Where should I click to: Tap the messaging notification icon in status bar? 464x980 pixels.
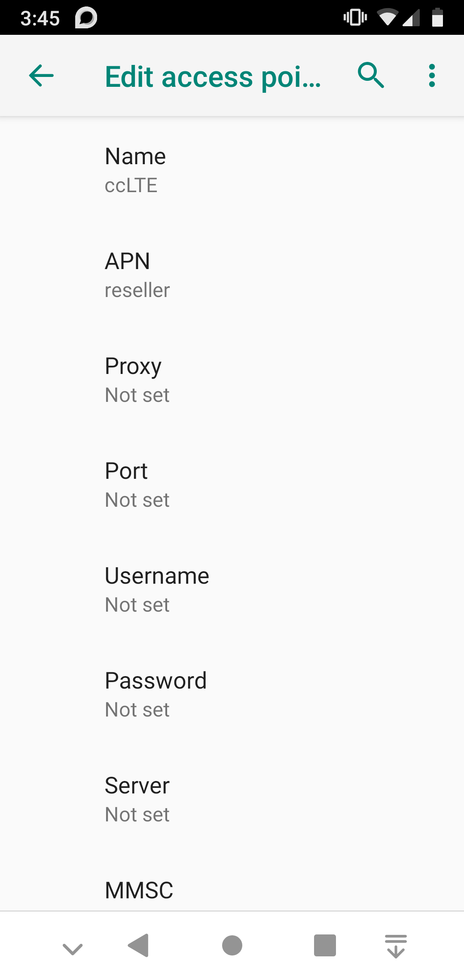86,18
